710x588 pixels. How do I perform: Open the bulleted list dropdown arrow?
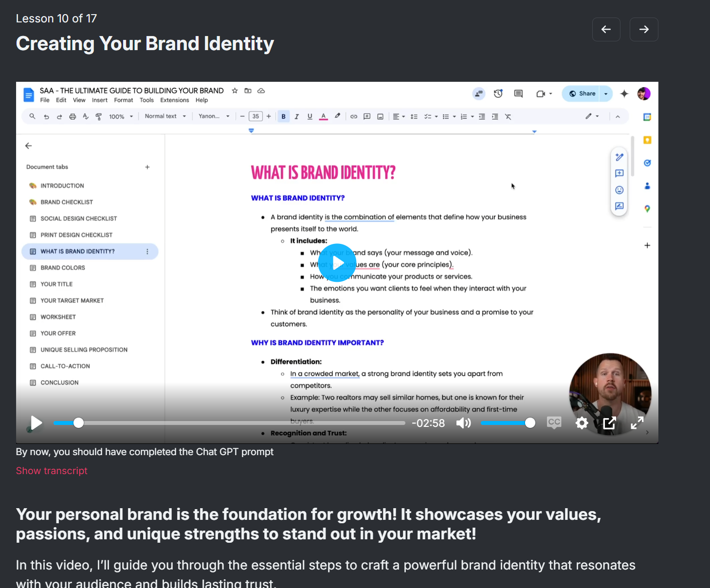tap(454, 116)
